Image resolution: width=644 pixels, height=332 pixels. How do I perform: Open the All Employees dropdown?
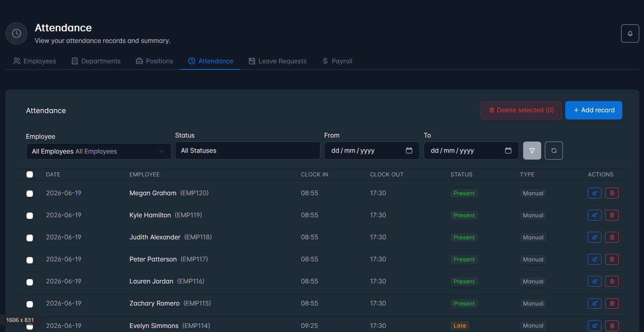pos(99,152)
